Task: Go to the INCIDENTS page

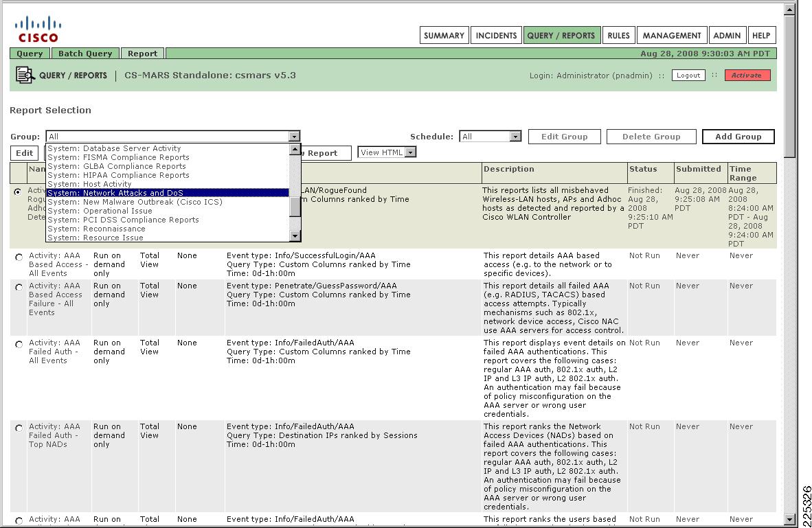Action: coord(496,35)
